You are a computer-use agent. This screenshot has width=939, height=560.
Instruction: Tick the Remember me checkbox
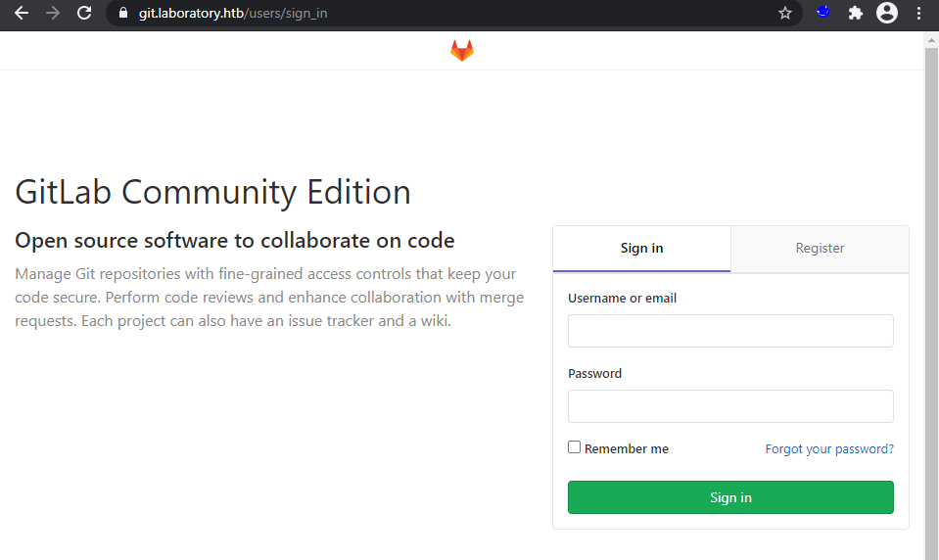pos(575,447)
